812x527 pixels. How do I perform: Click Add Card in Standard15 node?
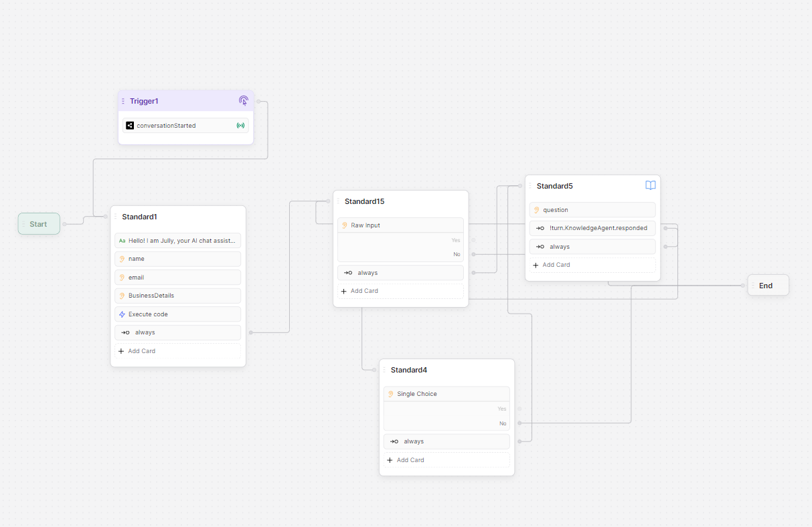(364, 291)
